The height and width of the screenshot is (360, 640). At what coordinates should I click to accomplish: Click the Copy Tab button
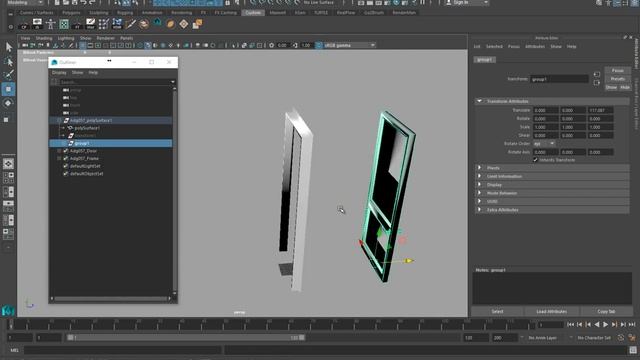click(606, 311)
